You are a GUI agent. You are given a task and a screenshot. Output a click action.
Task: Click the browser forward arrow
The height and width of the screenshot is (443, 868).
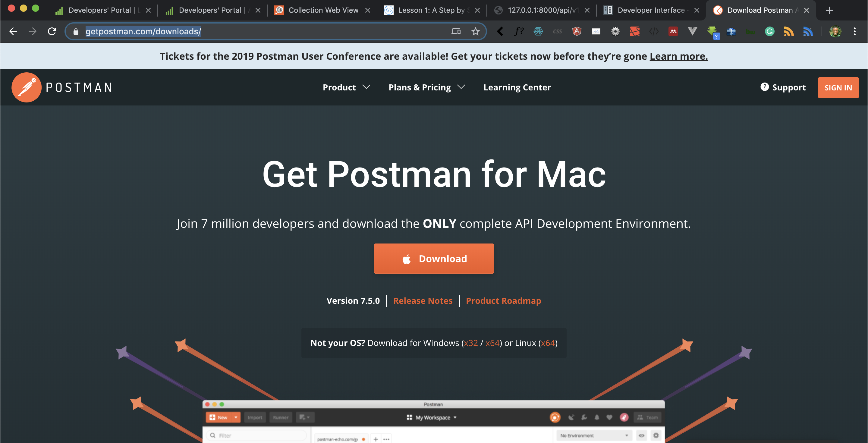coord(32,31)
